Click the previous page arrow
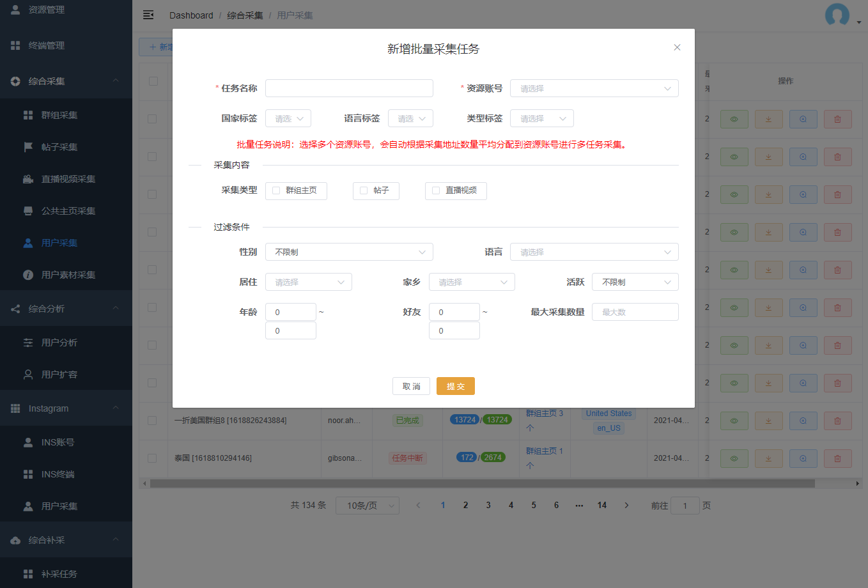868x588 pixels. click(419, 505)
